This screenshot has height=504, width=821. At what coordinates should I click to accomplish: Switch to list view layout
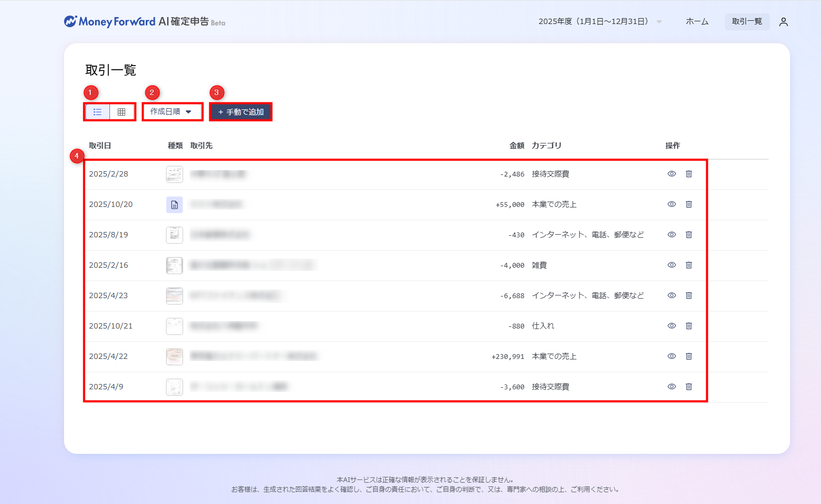pos(98,112)
